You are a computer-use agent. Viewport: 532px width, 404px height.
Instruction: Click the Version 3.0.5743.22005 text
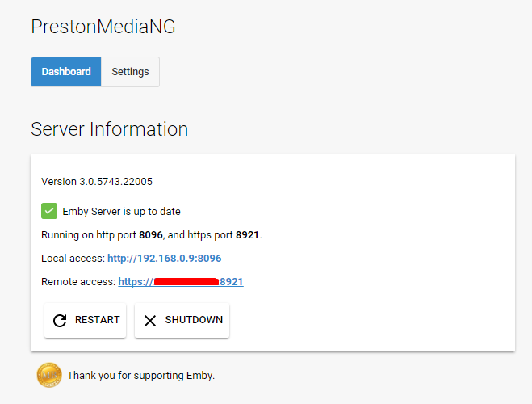97,182
